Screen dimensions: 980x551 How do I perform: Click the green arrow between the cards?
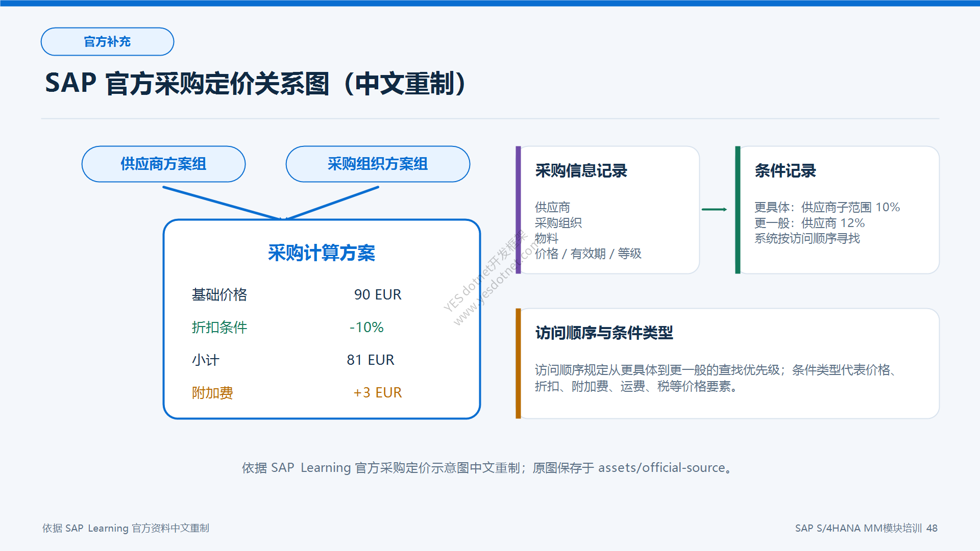coord(714,209)
